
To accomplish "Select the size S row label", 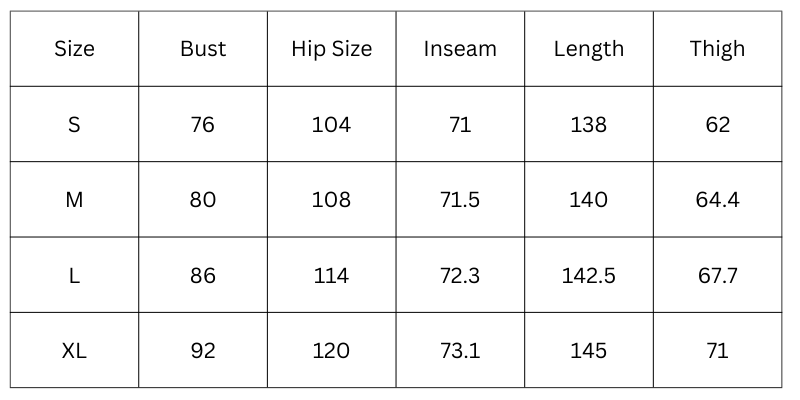I will pos(74,125).
